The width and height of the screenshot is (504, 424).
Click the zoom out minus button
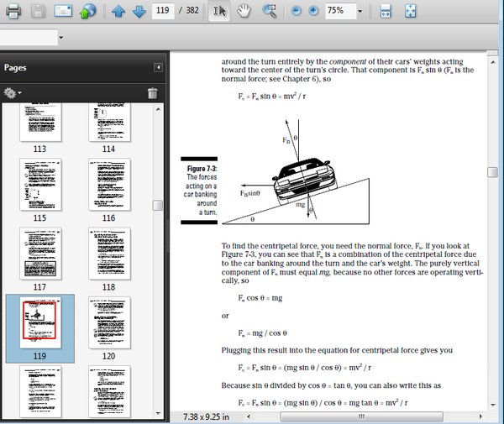point(297,12)
